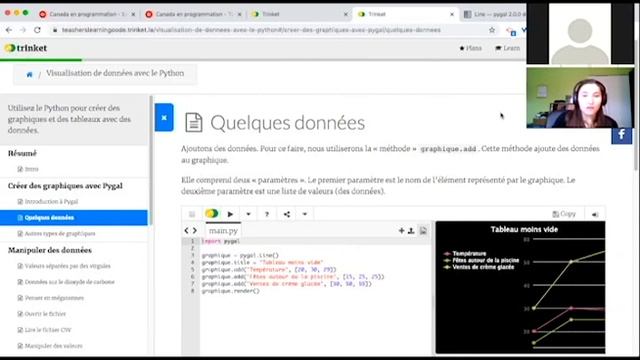This screenshot has width=640, height=360.
Task: Click the speaker's webcam video thumbnail
Action: click(x=580, y=98)
